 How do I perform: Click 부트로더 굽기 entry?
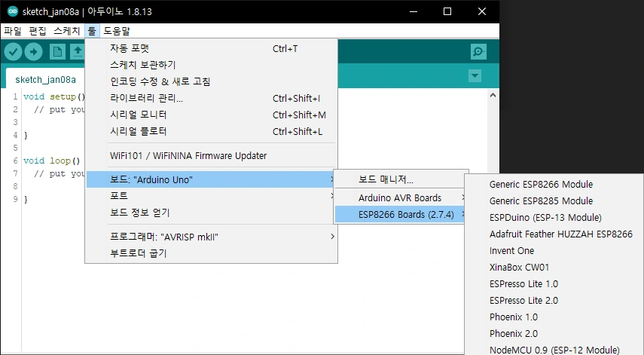[212, 253]
